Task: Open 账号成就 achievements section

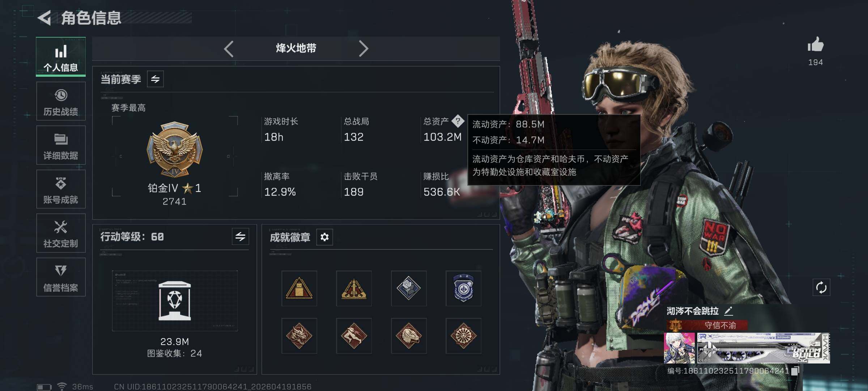Action: pos(61,189)
